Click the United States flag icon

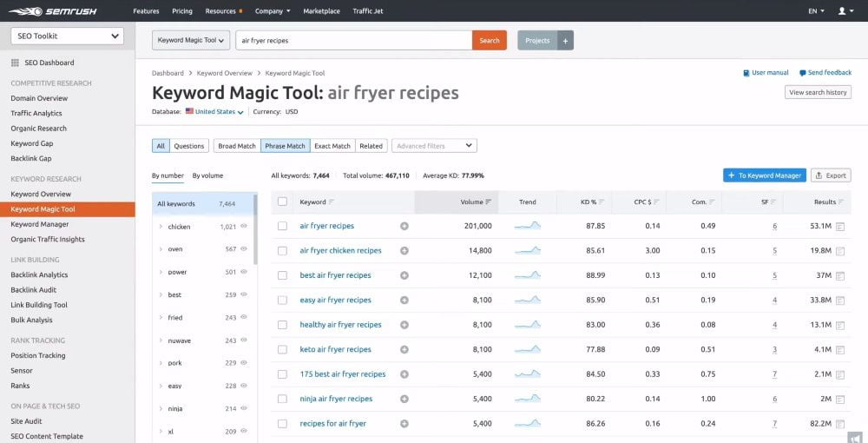[189, 111]
